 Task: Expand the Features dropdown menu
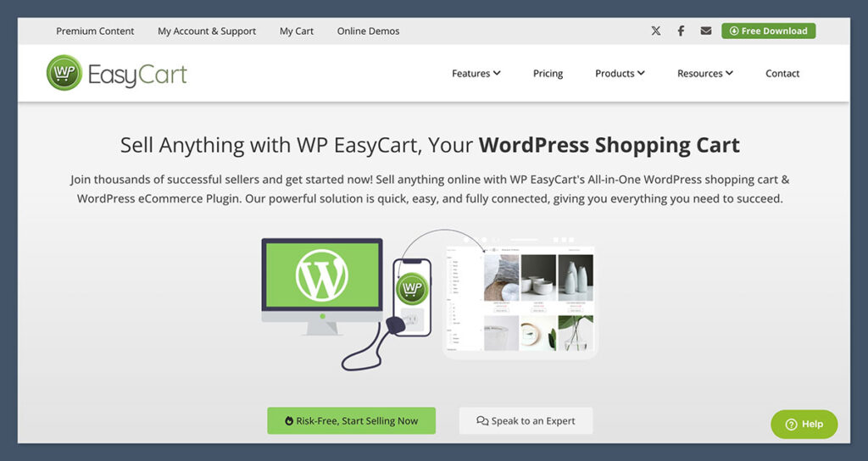[x=476, y=74]
